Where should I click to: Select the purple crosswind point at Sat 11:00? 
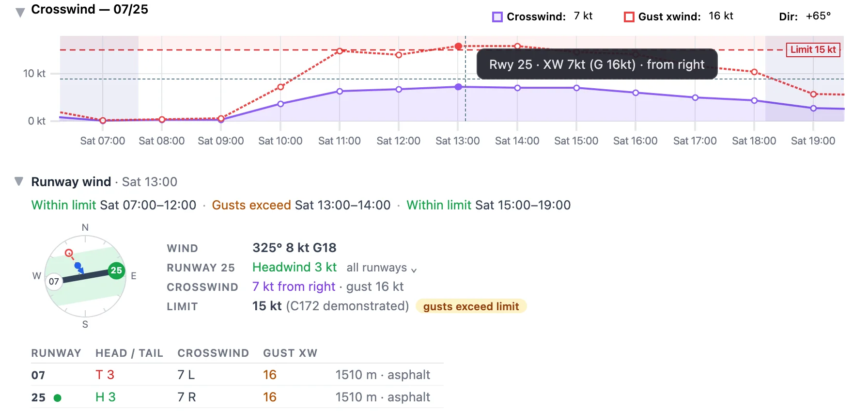pos(340,91)
